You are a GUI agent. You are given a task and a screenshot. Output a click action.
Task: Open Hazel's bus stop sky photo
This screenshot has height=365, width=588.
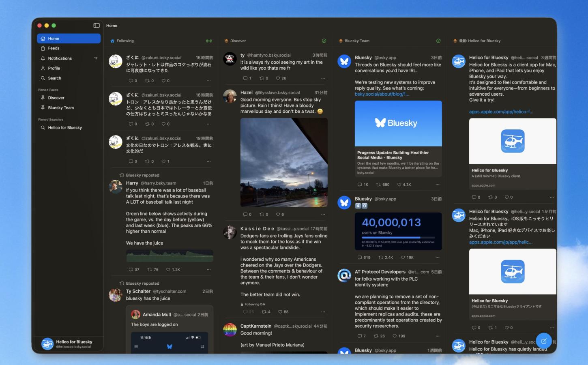pos(284,163)
